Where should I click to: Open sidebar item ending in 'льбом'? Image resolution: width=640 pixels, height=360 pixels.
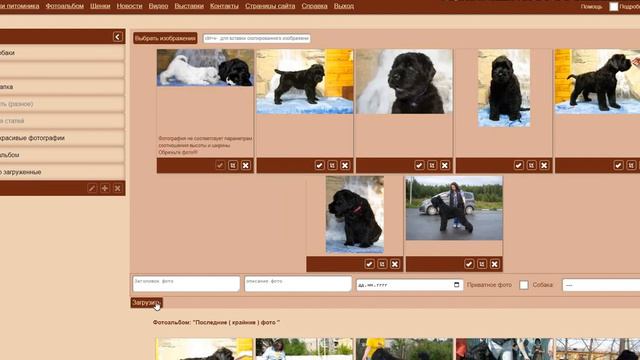click(62, 155)
